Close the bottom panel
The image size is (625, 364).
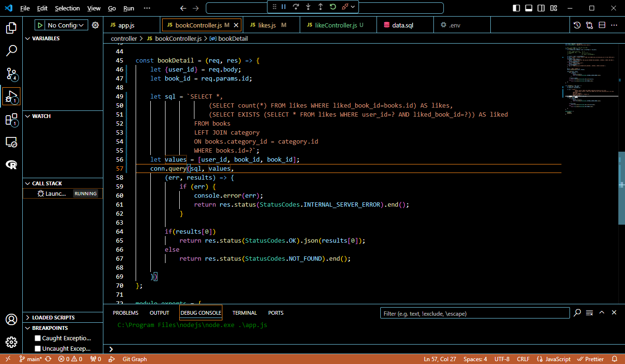coord(614,313)
